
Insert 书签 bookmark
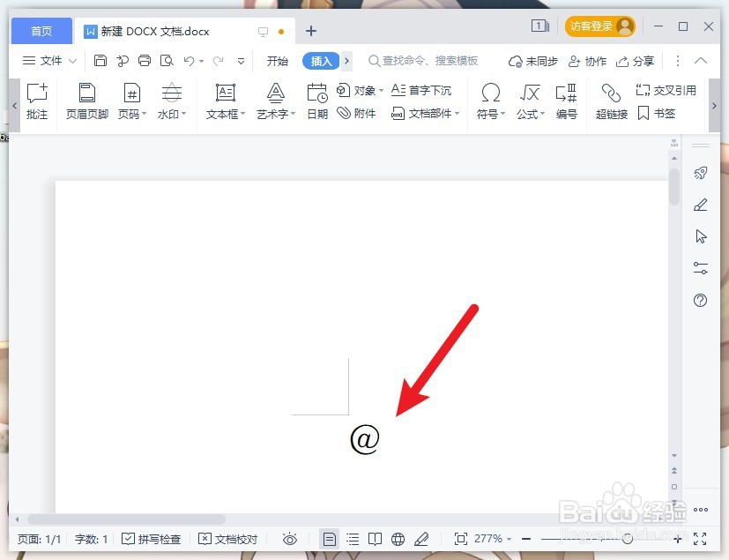(x=657, y=113)
